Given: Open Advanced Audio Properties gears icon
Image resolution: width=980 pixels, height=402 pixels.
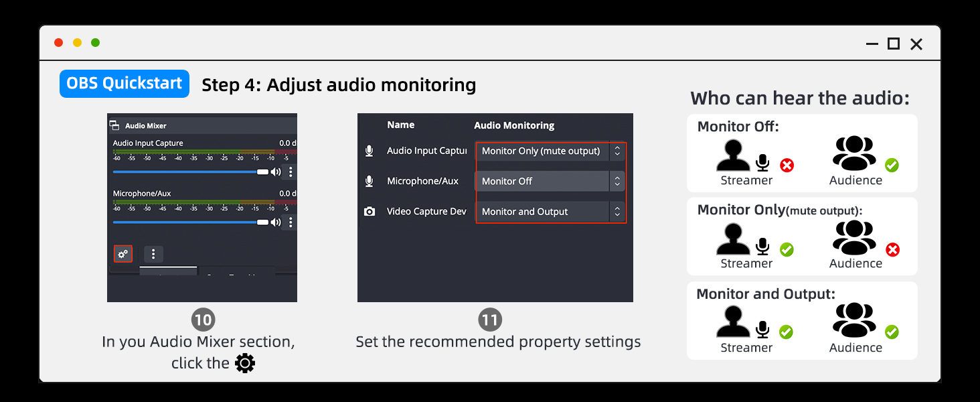Looking at the screenshot, I should (123, 254).
